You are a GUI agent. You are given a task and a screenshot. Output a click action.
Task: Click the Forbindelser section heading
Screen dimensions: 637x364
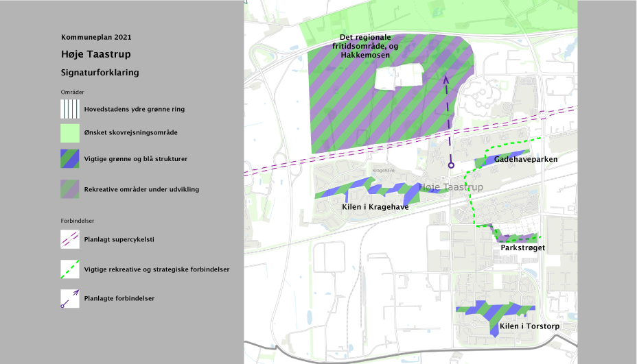[77, 221]
